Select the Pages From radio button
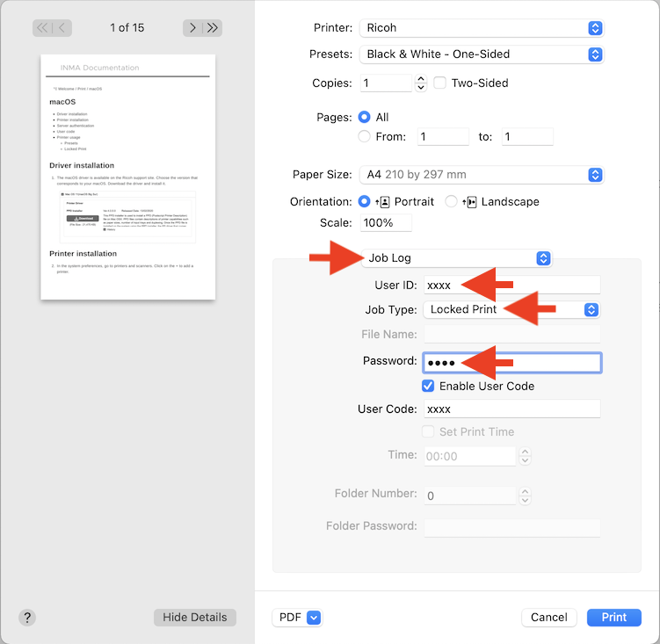Viewport: 660px width, 644px height. tap(366, 136)
